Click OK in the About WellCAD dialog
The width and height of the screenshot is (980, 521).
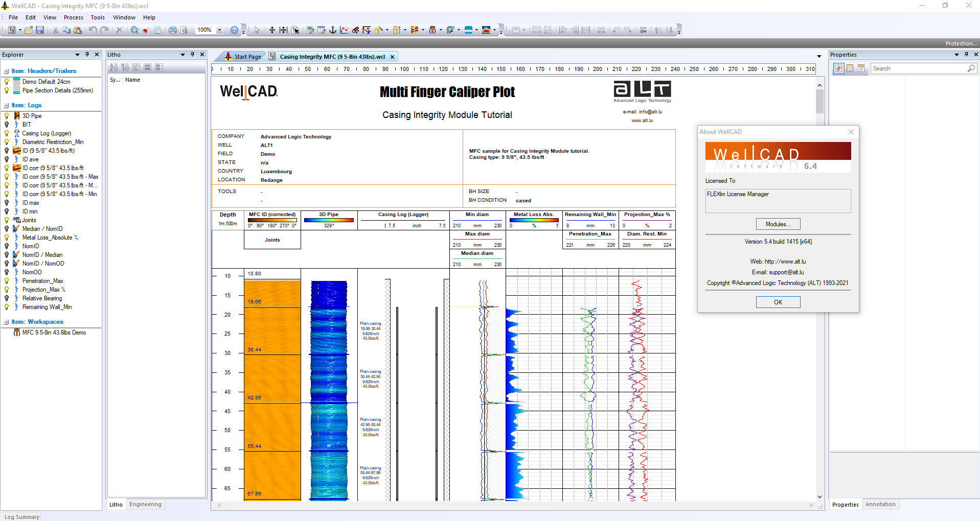[778, 302]
